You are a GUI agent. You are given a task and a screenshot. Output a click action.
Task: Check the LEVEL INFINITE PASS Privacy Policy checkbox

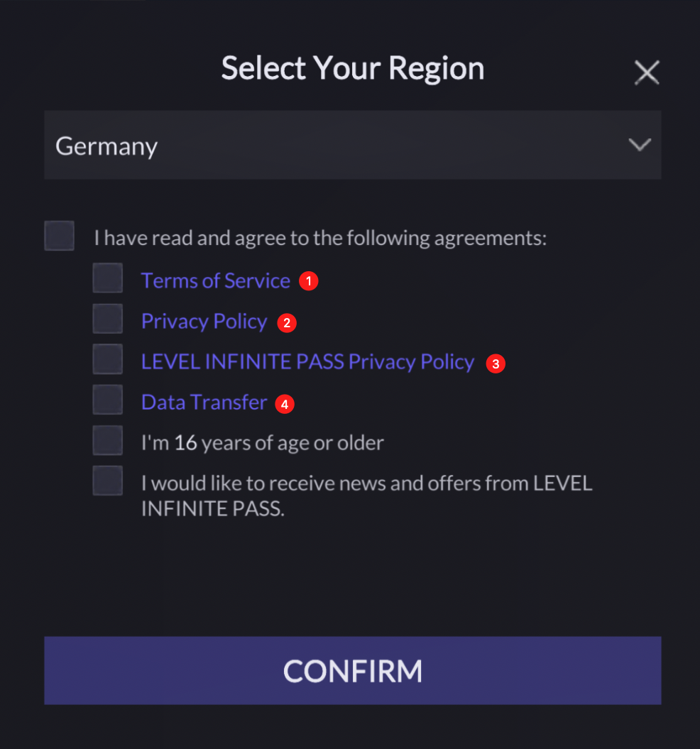pyautogui.click(x=107, y=359)
